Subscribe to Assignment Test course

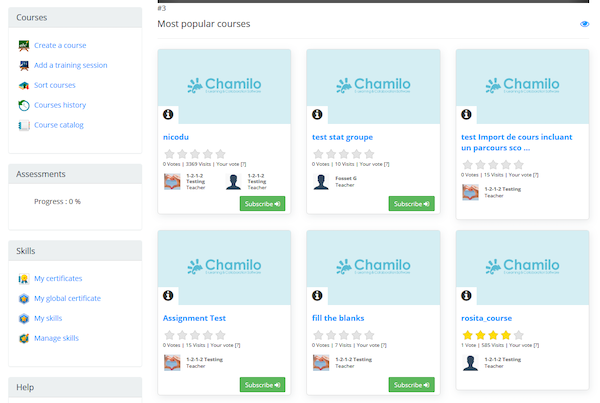click(x=262, y=385)
